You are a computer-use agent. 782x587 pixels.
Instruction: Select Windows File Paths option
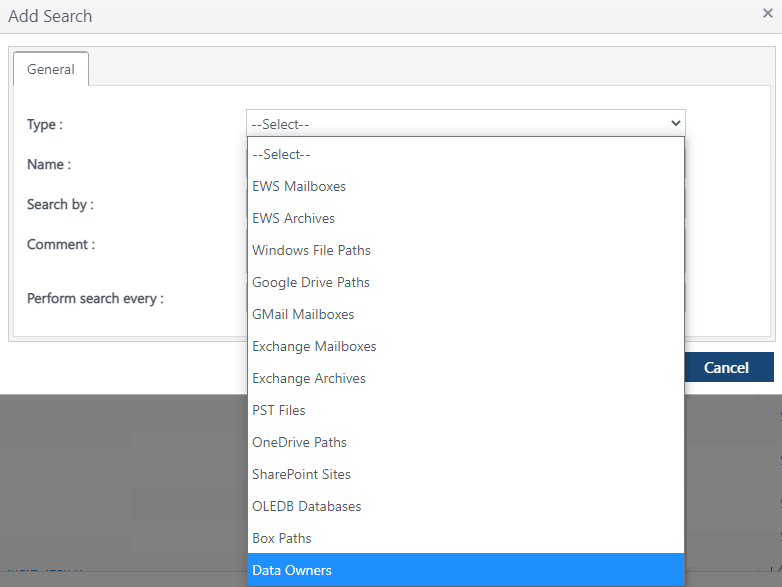coord(311,250)
